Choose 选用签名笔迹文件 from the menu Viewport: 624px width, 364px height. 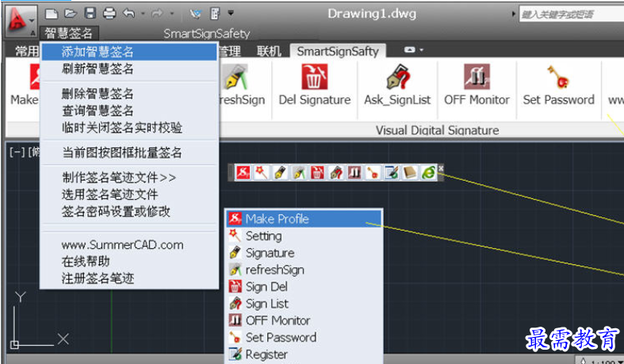129,194
